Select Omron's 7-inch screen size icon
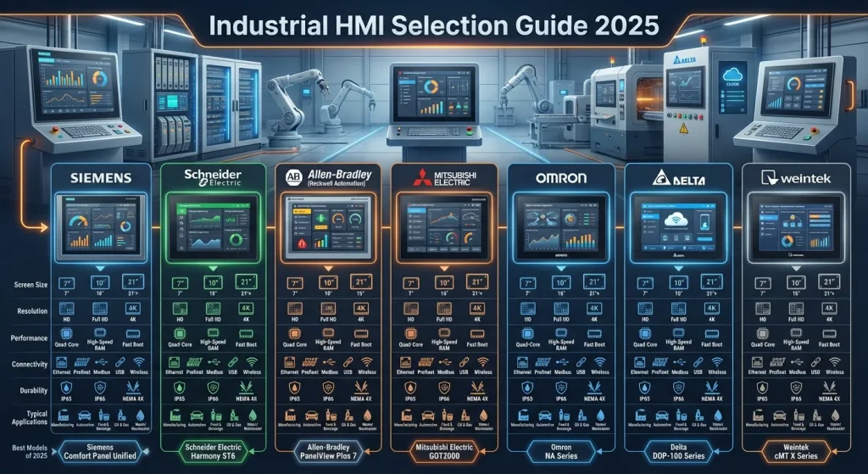This screenshot has width=868, height=474. (527, 282)
